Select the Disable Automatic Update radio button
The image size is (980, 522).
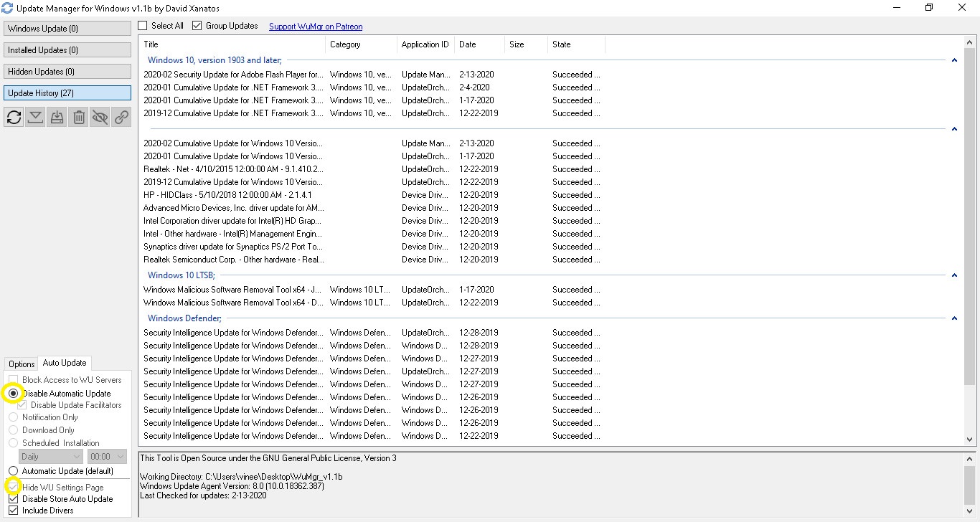pos(13,394)
